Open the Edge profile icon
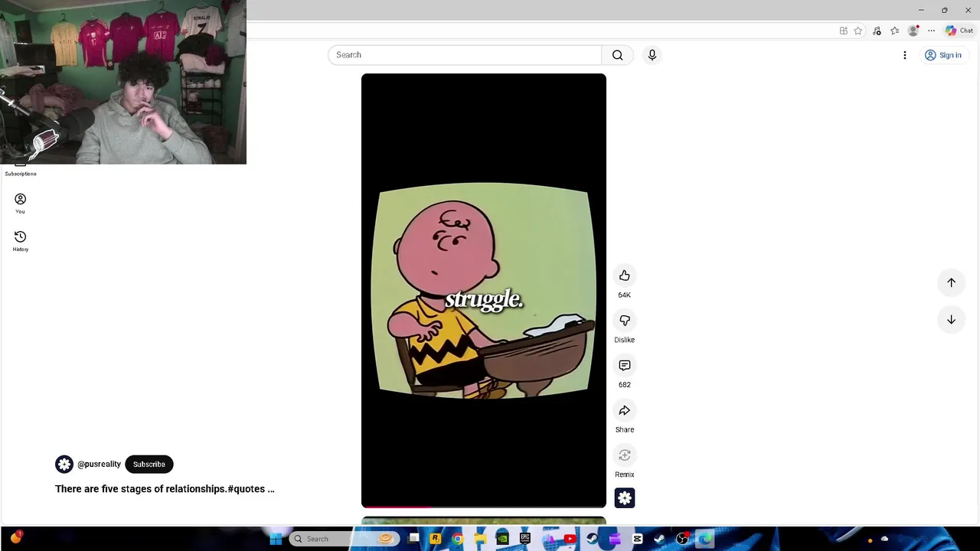The height and width of the screenshot is (551, 980). point(913,31)
